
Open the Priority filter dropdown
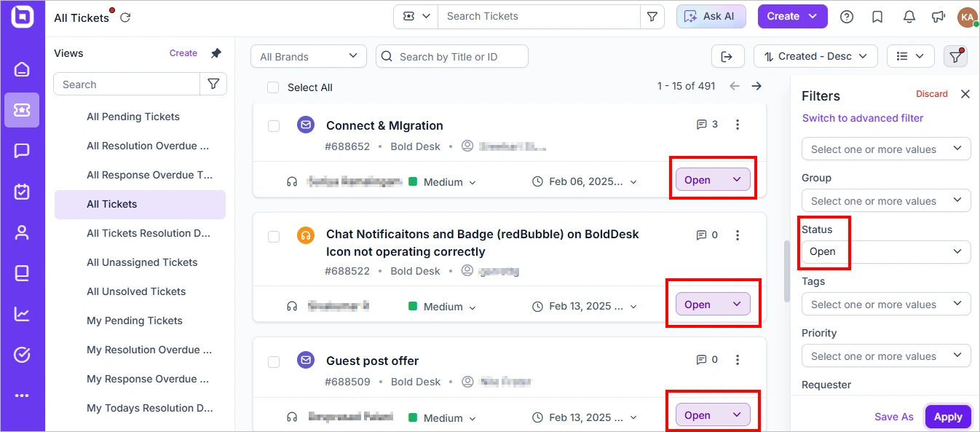(x=886, y=356)
